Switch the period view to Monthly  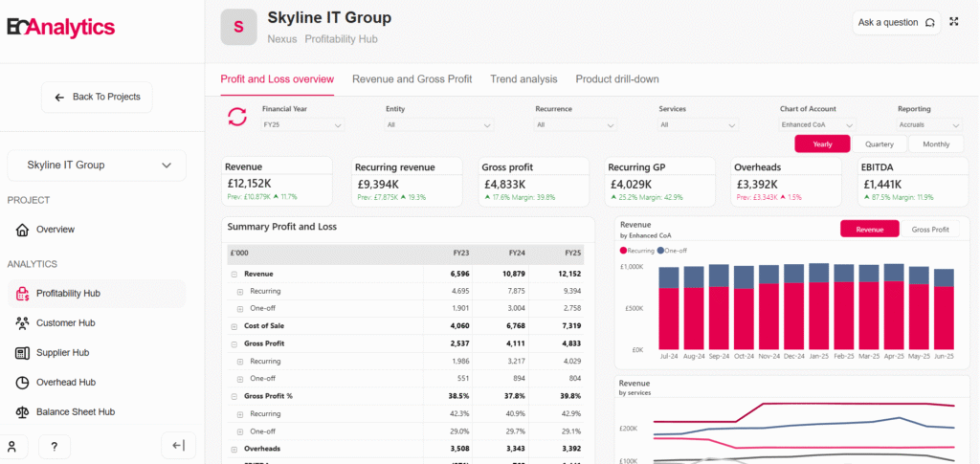coord(935,144)
